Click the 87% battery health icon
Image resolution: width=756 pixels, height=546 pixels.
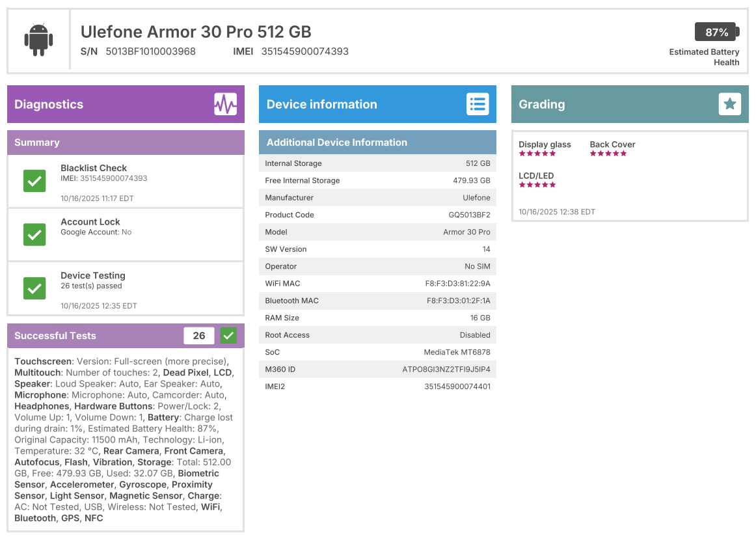pyautogui.click(x=716, y=32)
